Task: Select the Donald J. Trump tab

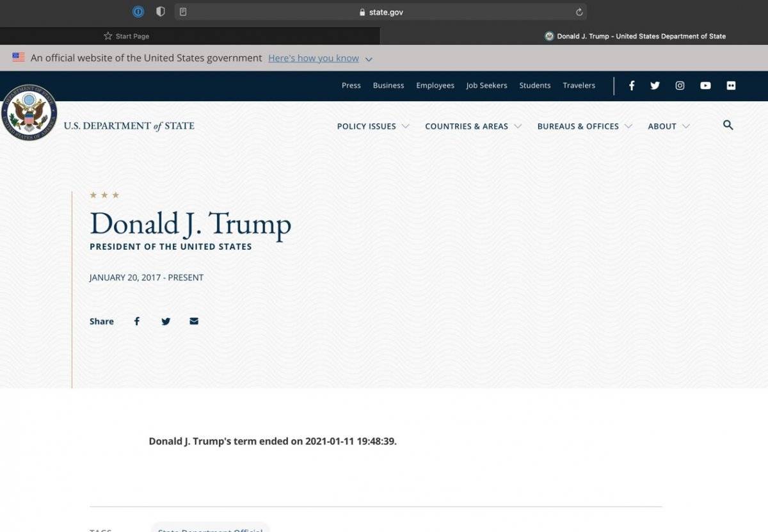Action: coord(636,36)
